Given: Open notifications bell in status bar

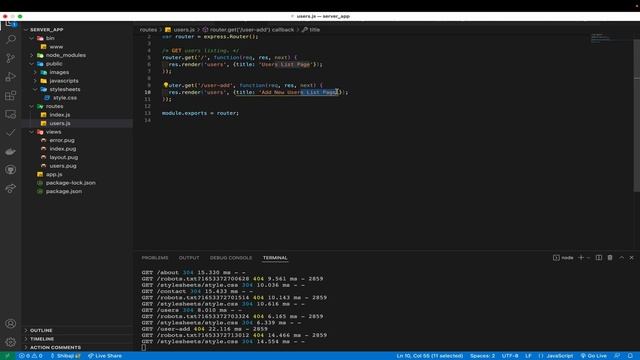Looking at the screenshot, I should point(630,356).
